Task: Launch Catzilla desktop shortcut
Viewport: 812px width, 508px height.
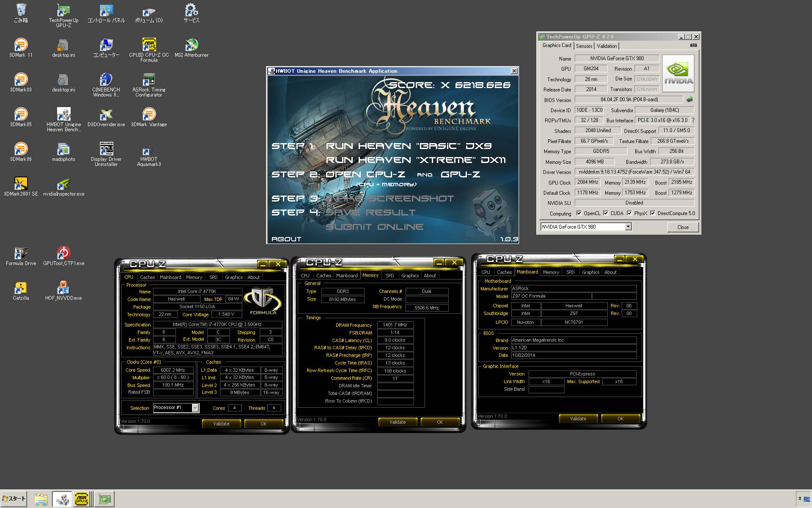Action: (21, 290)
